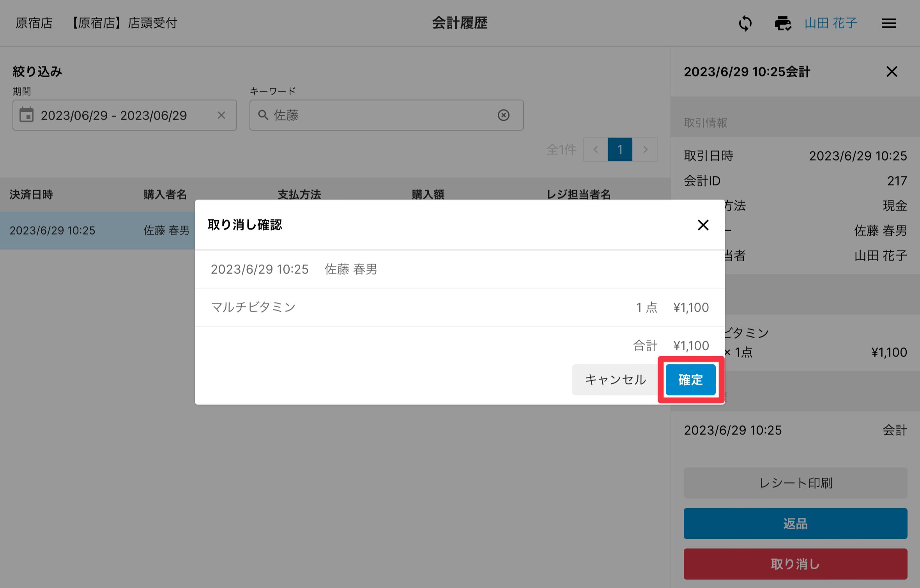Close the 2023/6/29 10:25会計 detail panel
This screenshot has height=588, width=920.
(892, 72)
